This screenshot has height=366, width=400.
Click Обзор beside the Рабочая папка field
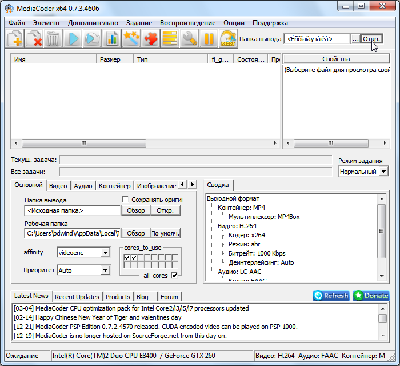(x=136, y=233)
